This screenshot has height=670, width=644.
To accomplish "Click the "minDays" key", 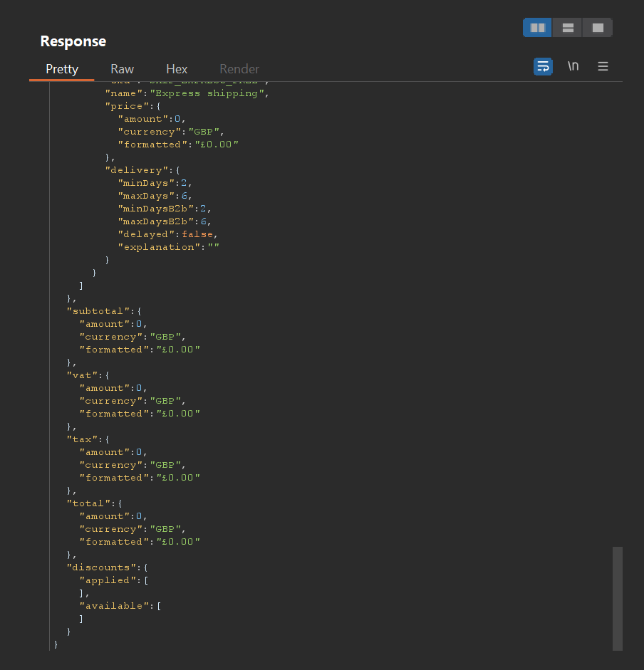I will point(146,183).
